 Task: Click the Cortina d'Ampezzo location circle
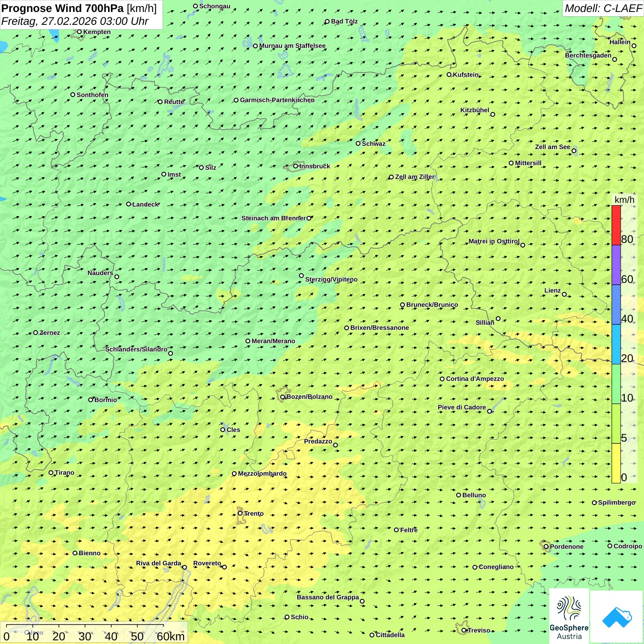(x=443, y=379)
